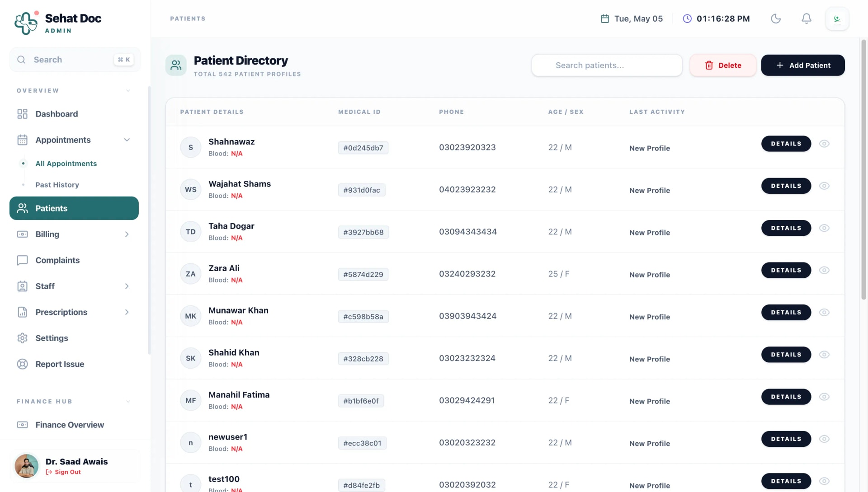Toggle eye icon for Zara Ali row
868x492 pixels.
tap(824, 270)
